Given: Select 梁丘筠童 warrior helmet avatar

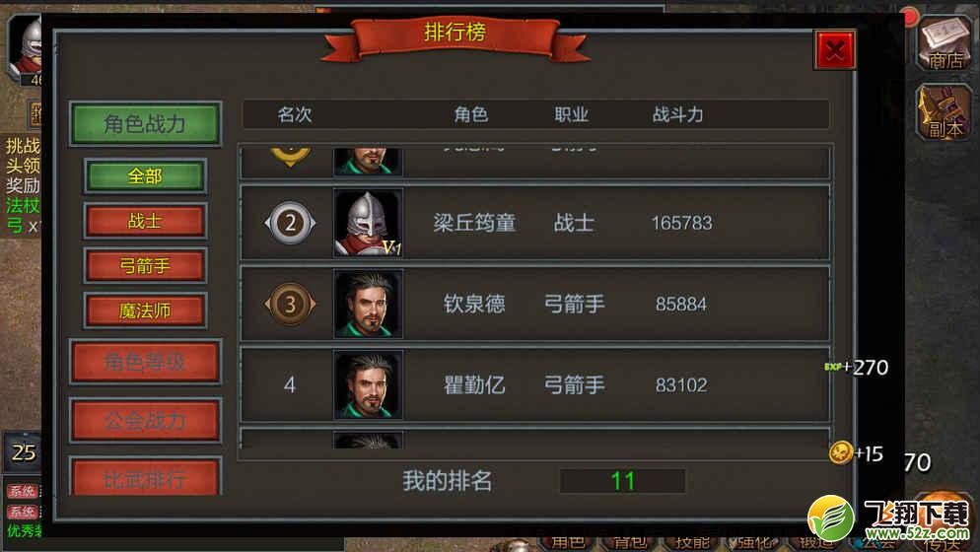Looking at the screenshot, I should tap(368, 223).
